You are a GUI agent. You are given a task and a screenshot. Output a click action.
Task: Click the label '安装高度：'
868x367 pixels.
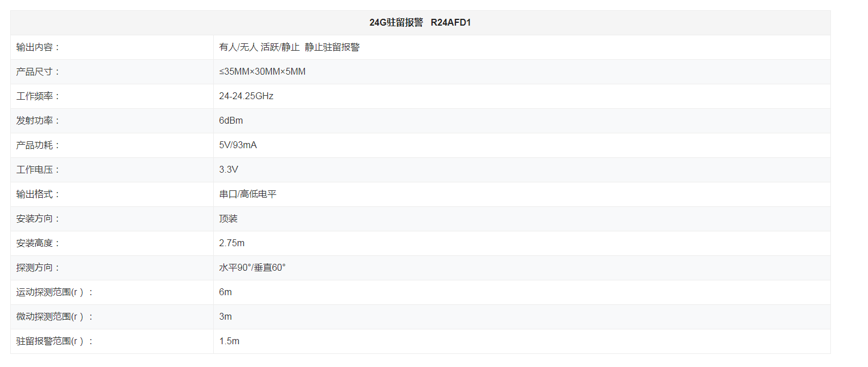(x=38, y=243)
